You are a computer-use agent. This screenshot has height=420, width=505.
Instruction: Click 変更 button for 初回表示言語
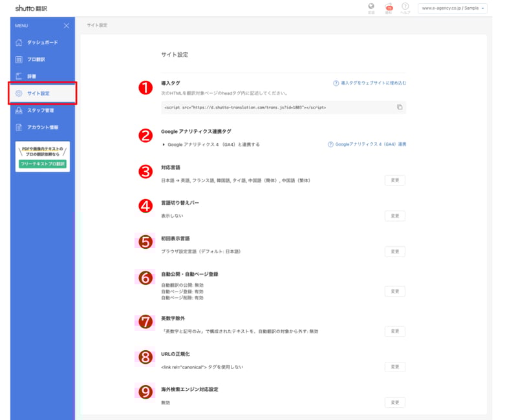point(395,252)
